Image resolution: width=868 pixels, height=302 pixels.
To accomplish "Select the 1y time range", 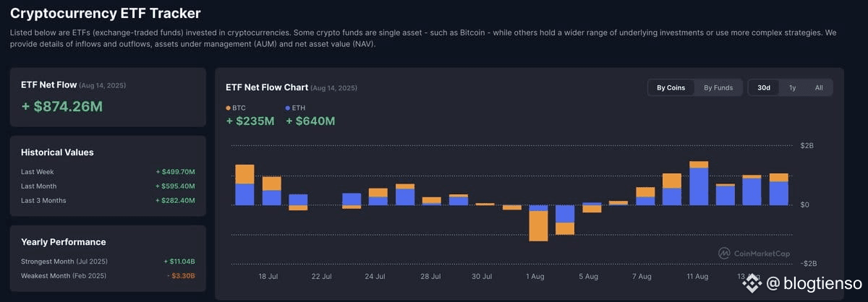I will coord(793,88).
